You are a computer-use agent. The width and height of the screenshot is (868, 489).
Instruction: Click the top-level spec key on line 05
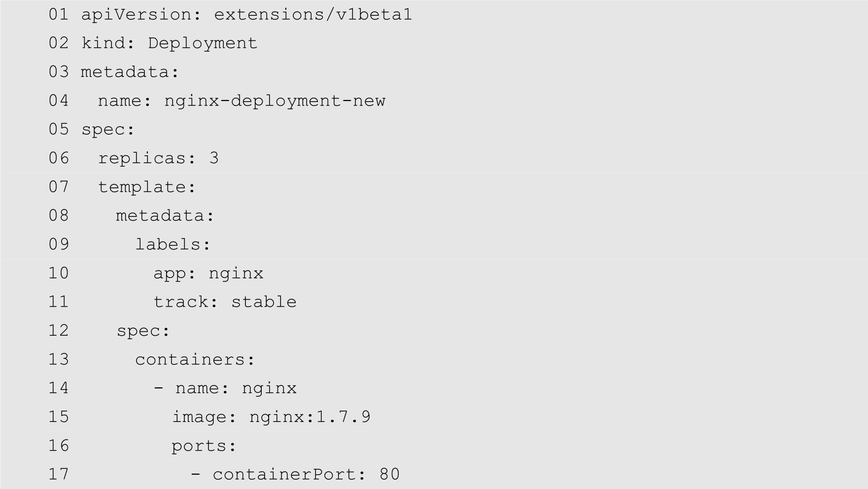tap(107, 130)
